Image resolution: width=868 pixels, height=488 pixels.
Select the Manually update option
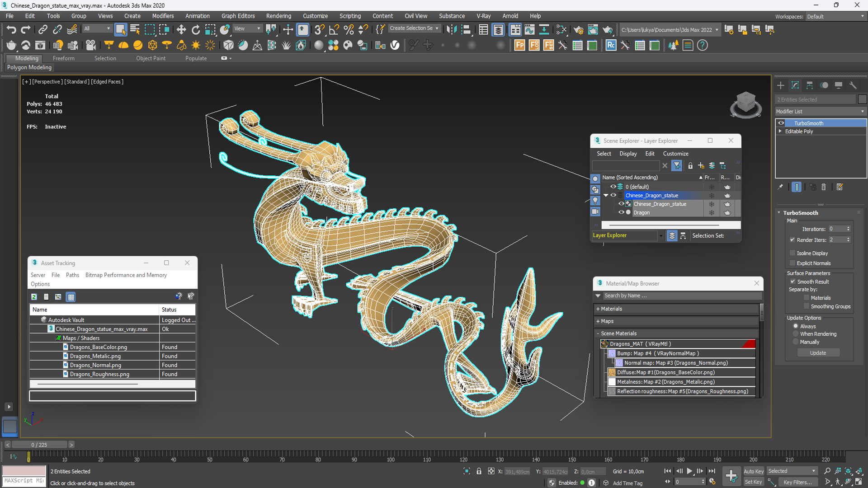point(796,342)
